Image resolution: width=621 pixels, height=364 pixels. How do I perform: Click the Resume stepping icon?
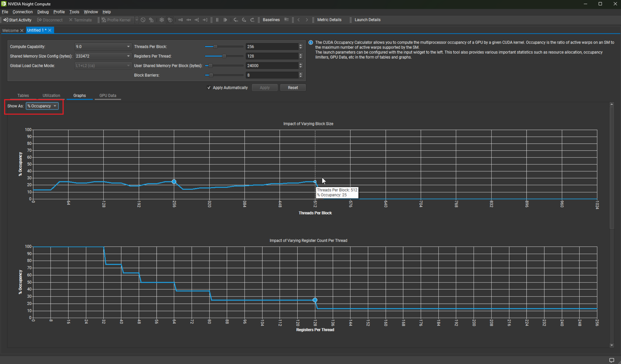(225, 20)
